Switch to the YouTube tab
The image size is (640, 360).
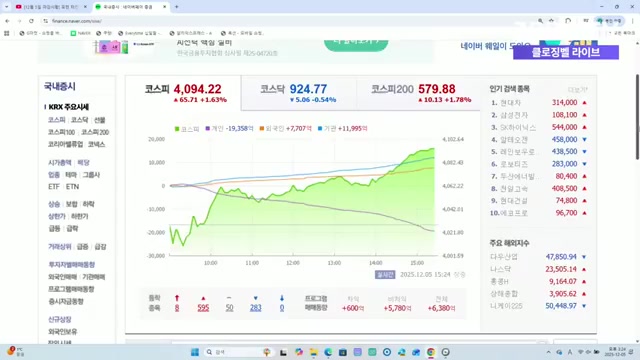[x=50, y=7]
